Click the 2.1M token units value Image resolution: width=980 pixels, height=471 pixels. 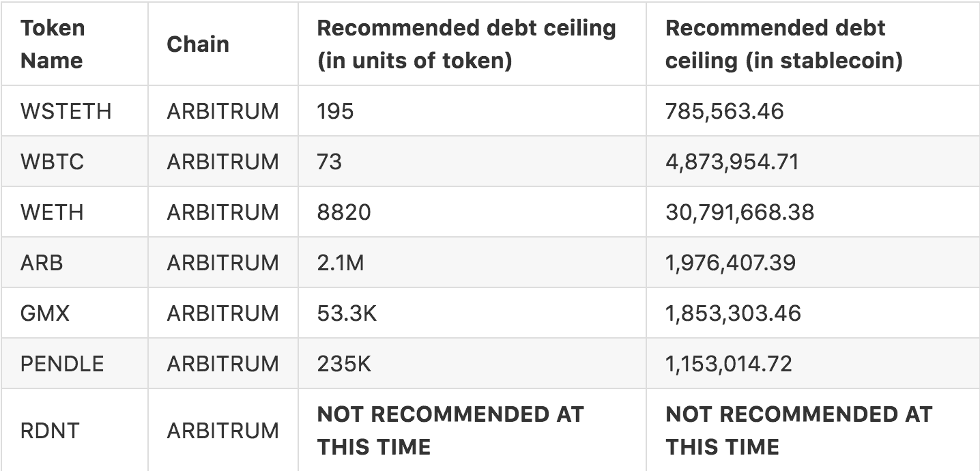click(x=341, y=263)
